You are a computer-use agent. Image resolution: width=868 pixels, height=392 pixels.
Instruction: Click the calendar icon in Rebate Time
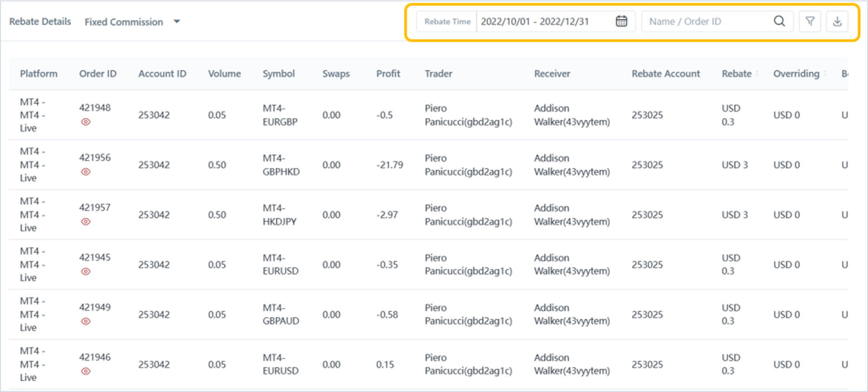pyautogui.click(x=621, y=21)
